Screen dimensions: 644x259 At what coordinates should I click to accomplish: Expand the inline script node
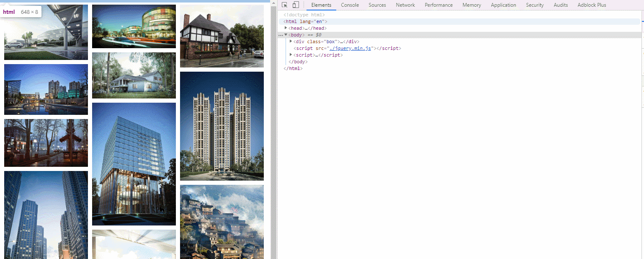pos(291,55)
